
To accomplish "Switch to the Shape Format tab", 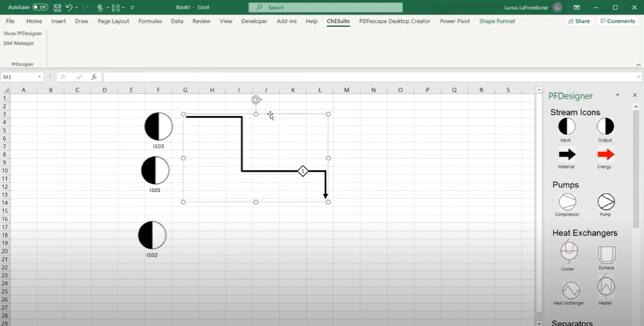I will (x=497, y=21).
